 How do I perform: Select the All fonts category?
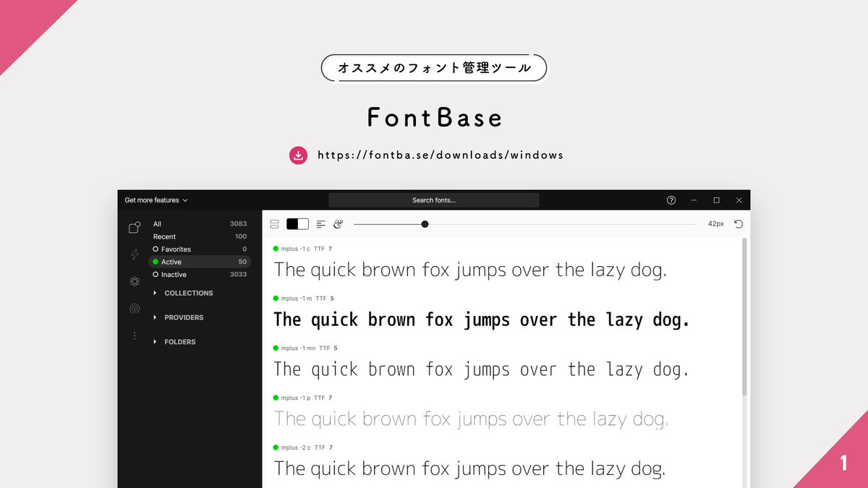pyautogui.click(x=200, y=224)
